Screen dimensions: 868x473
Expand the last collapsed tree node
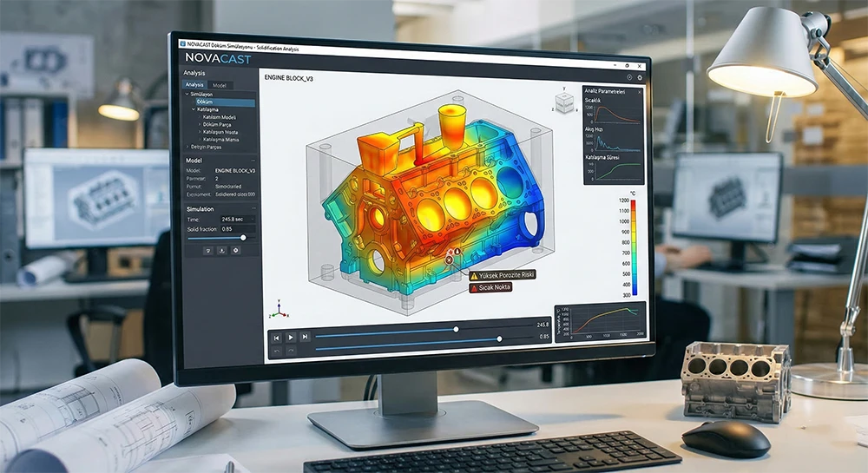pyautogui.click(x=187, y=147)
